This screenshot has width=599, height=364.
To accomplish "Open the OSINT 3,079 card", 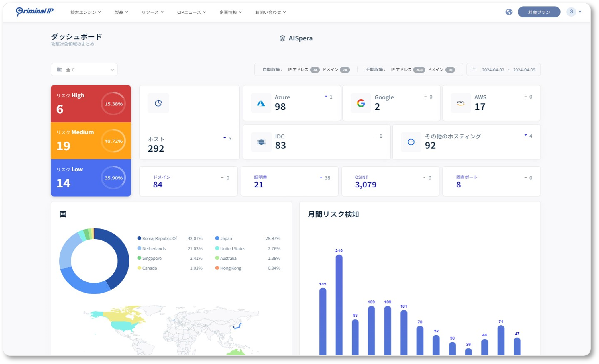I will coord(390,181).
